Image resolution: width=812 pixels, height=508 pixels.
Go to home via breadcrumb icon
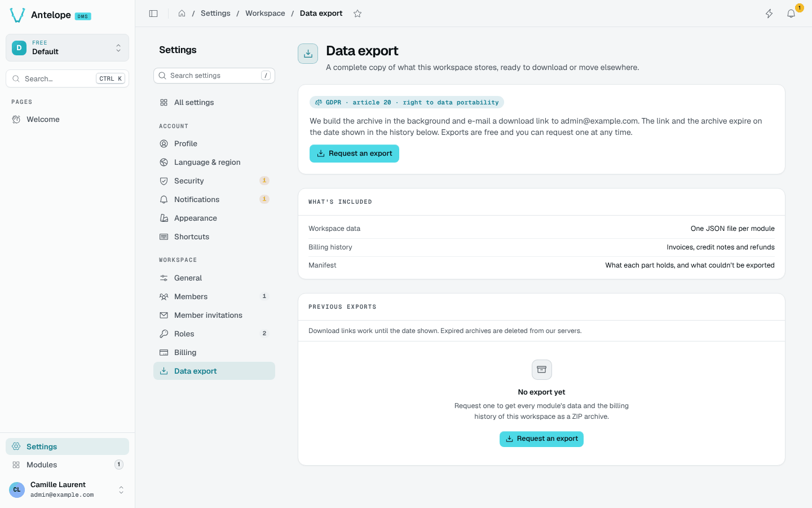point(182,14)
